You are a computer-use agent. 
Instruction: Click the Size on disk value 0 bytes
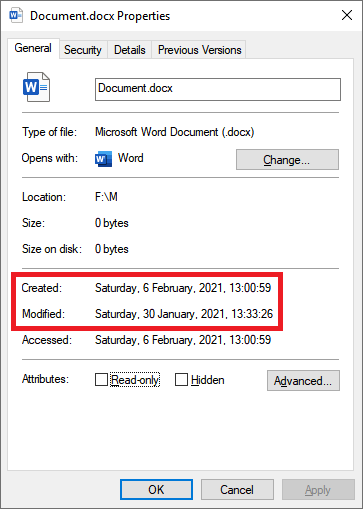coord(112,249)
